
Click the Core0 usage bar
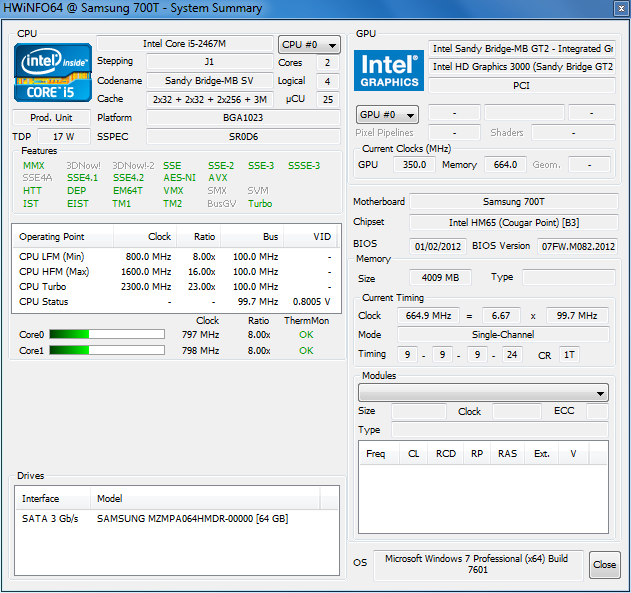[x=107, y=334]
